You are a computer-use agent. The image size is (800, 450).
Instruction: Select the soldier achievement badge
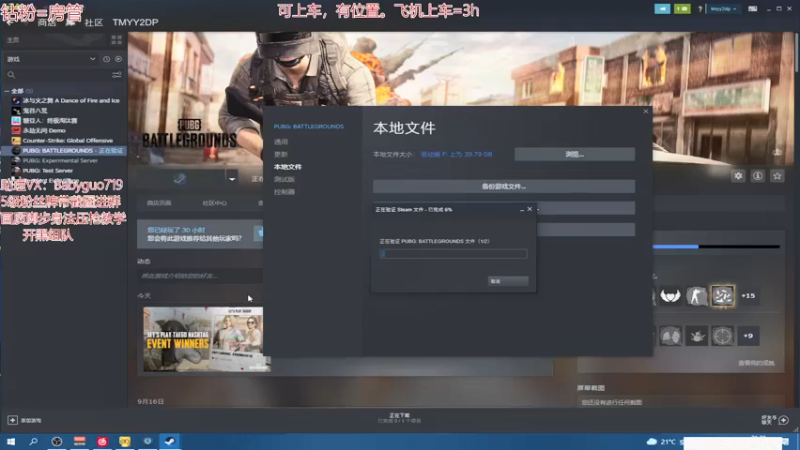point(696,295)
